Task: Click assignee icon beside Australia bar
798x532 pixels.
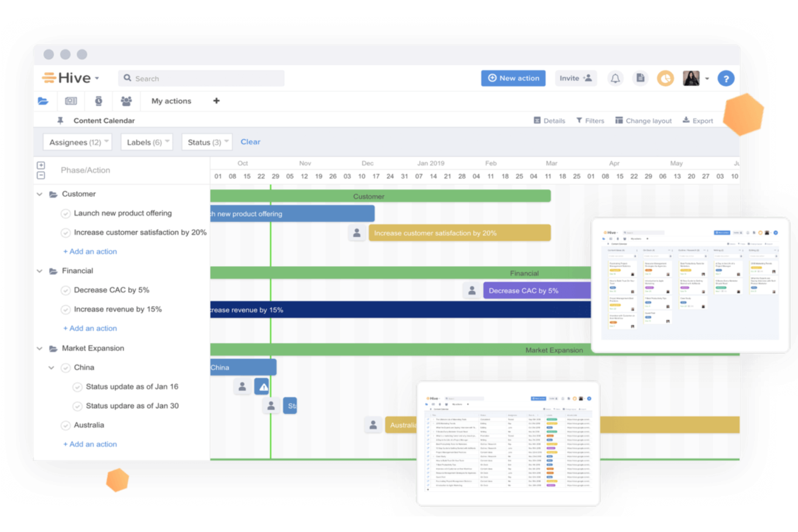Action: 373,425
